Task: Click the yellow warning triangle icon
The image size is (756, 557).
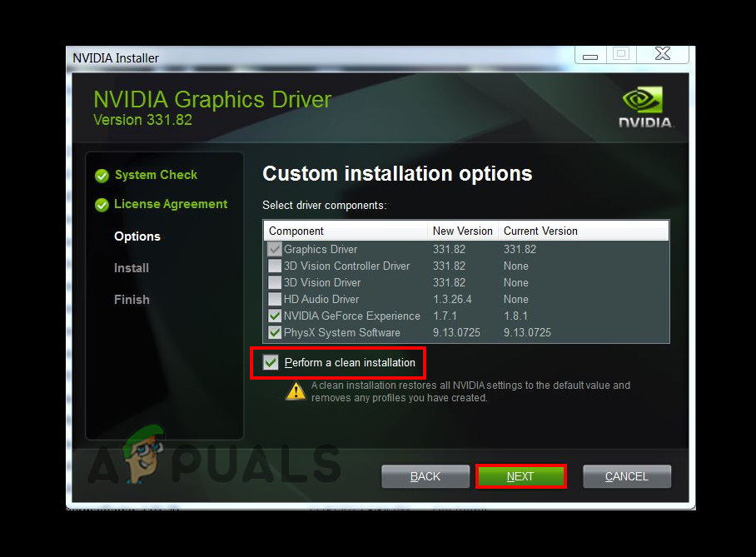Action: pyautogui.click(x=296, y=391)
